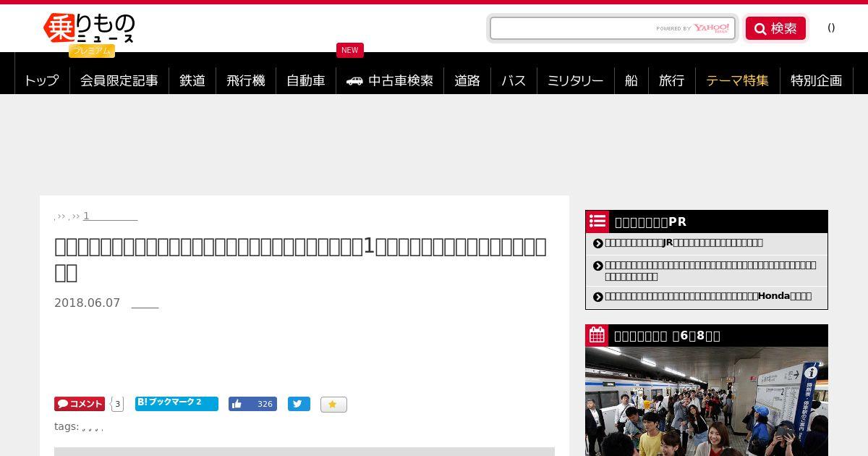This screenshot has width=868, height=456.
Task: Open the テーマ特集 navigation item
Action: click(738, 80)
